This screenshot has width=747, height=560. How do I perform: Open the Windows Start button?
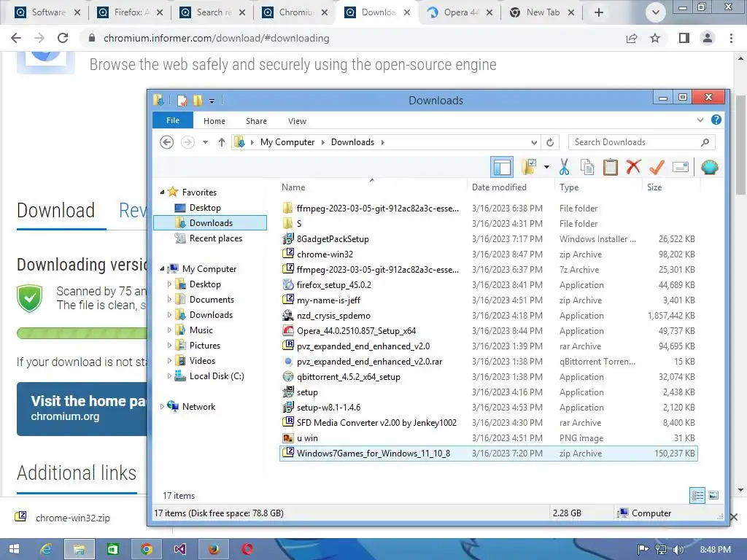14,549
